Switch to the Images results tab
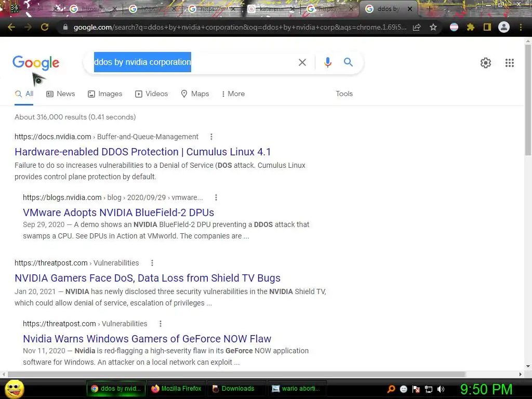Screen dimensions: 532x399 click(105, 94)
